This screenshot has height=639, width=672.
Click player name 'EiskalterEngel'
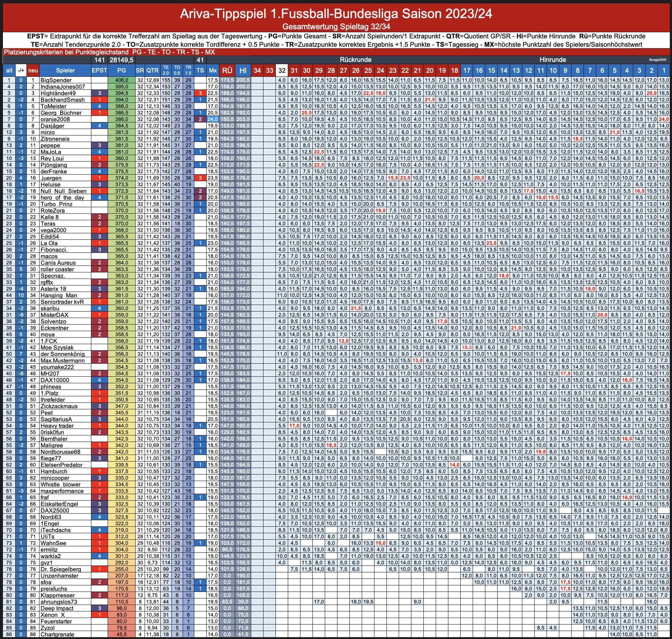(x=59, y=504)
